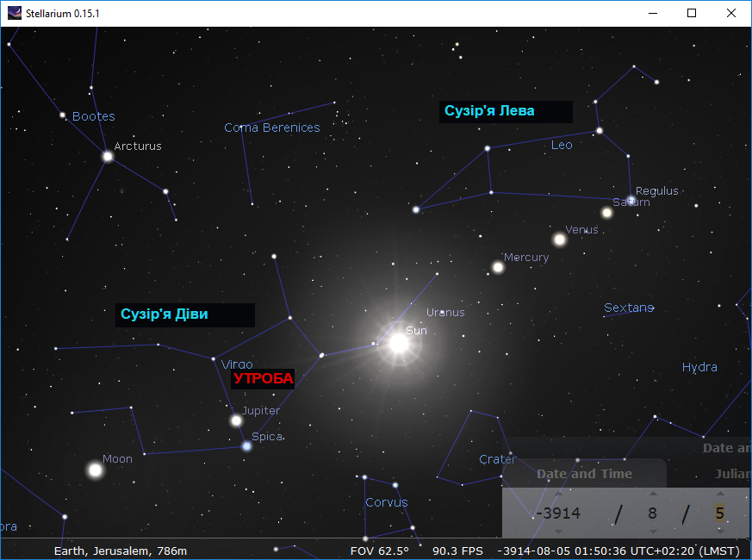Viewport: 752px width, 560px height.
Task: Select the Sun in the sky view
Action: (x=399, y=343)
